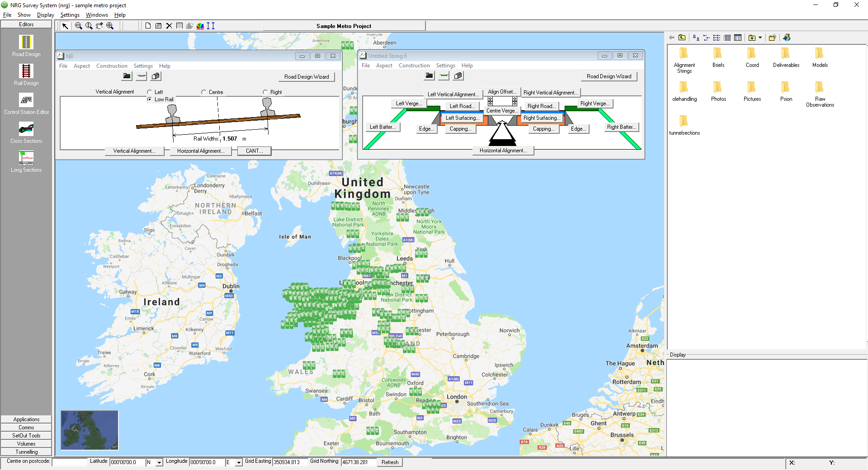Viewport: 868px width, 470px height.
Task: Open the main File menu
Action: (7, 15)
